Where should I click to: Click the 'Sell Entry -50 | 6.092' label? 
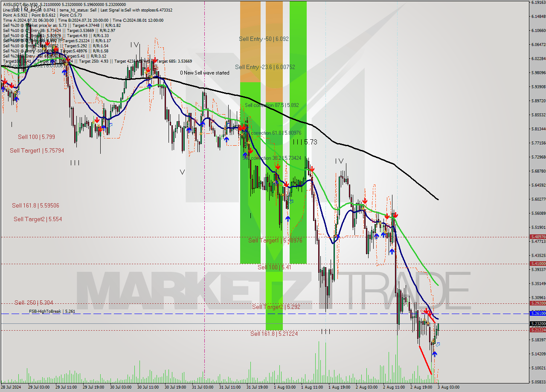(264, 39)
